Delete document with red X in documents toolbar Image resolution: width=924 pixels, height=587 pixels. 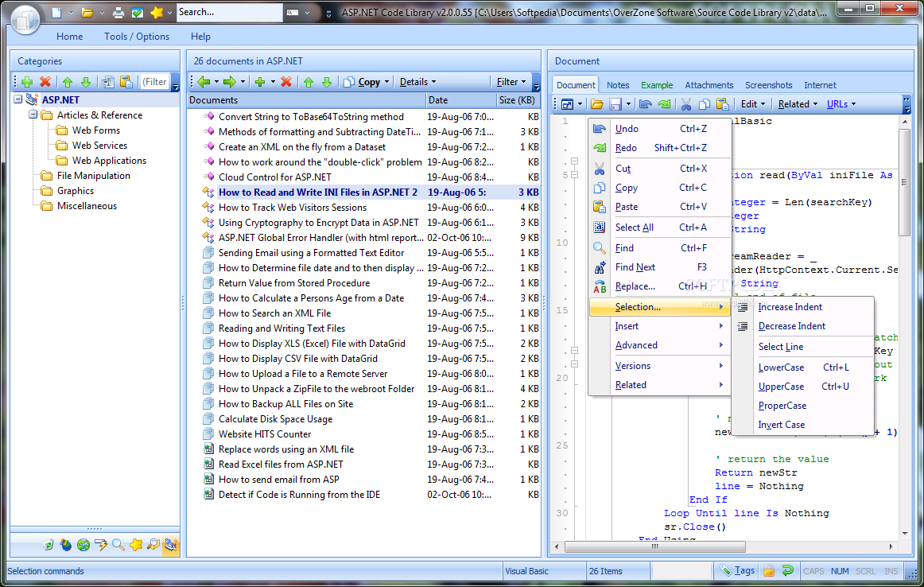(286, 82)
